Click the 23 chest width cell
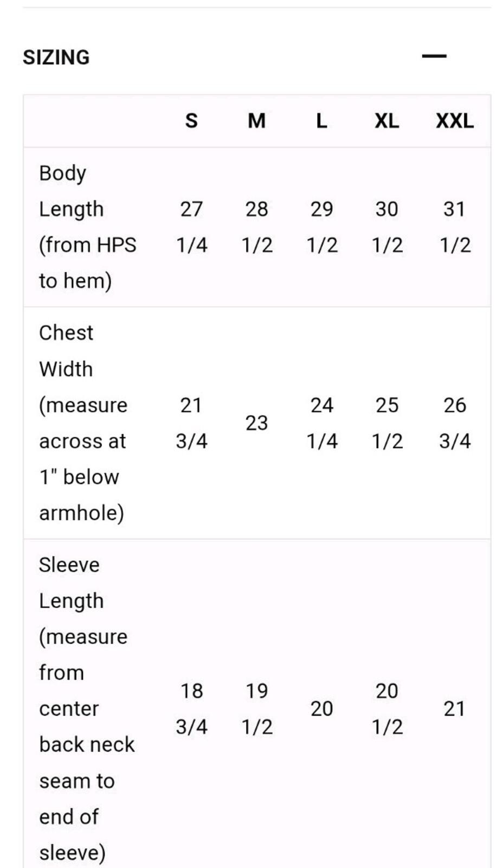 (x=256, y=423)
